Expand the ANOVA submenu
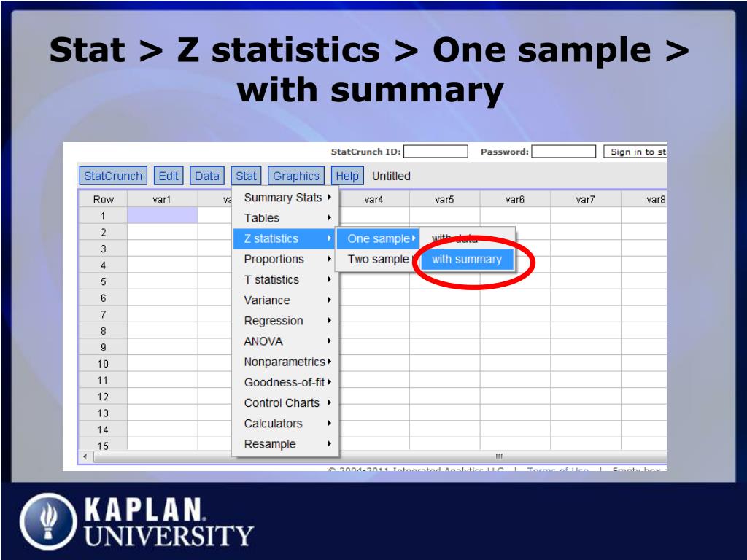The width and height of the screenshot is (747, 560). (286, 341)
